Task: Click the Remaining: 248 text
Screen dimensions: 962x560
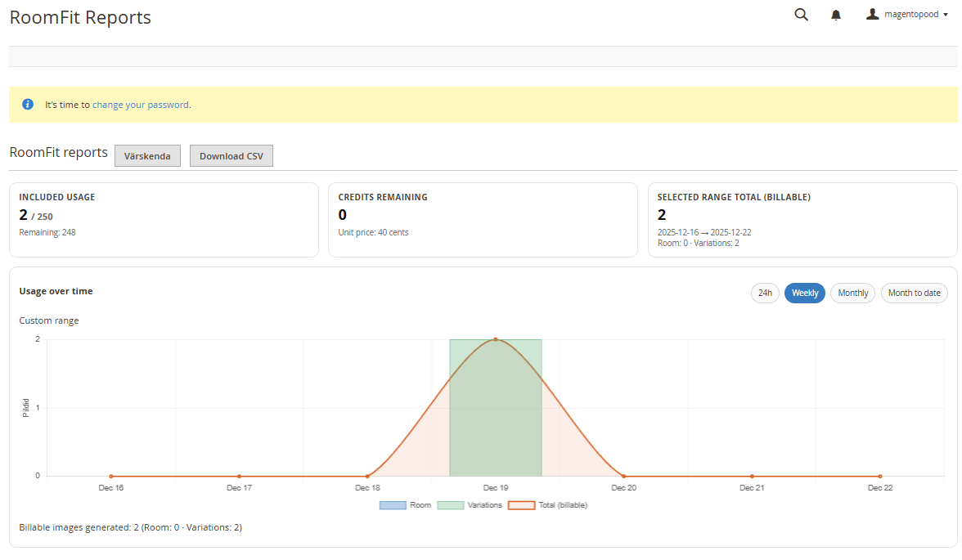Action: coord(47,232)
